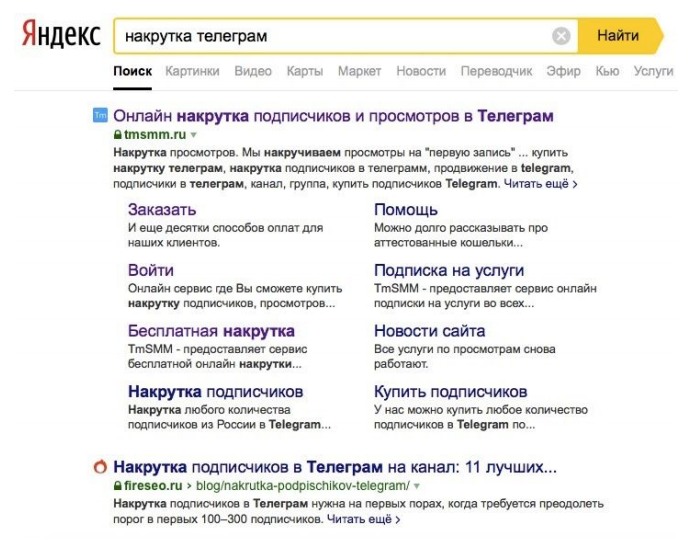Open result Онлайн накрутка подписчиков и просмотров в Телеграм
691x539 pixels.
coord(333,116)
